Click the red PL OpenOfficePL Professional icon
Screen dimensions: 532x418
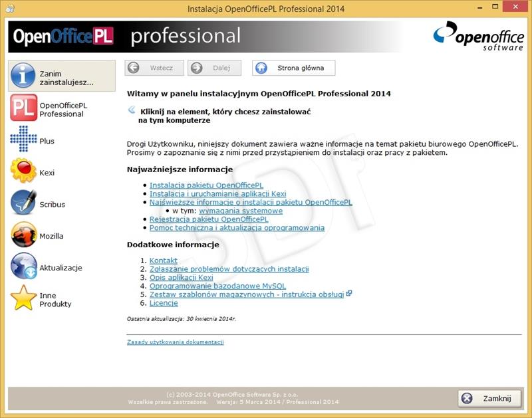pos(23,108)
